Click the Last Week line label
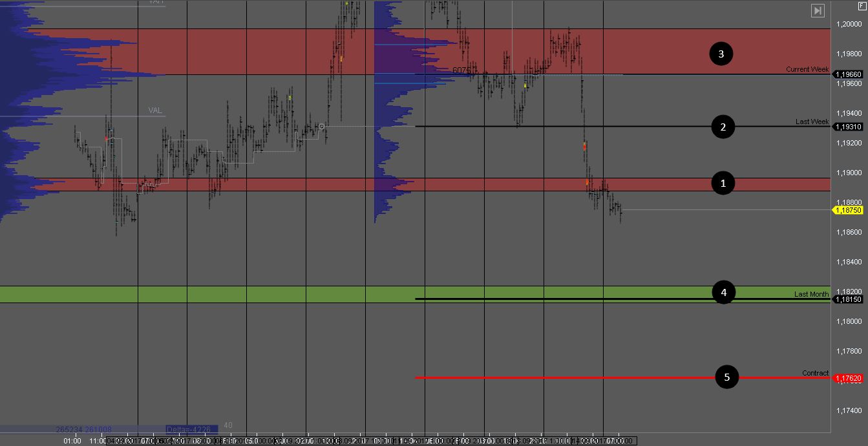Viewport: 868px width, 446px height. pos(812,122)
